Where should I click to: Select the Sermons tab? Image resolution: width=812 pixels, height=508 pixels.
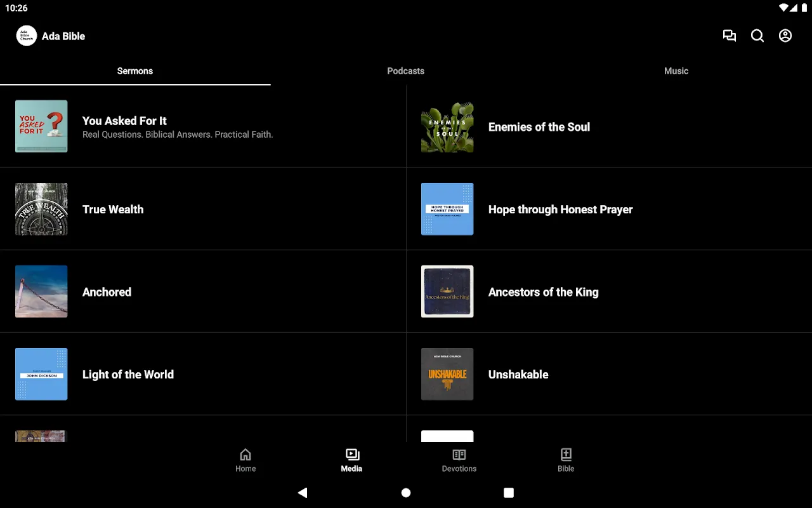135,71
